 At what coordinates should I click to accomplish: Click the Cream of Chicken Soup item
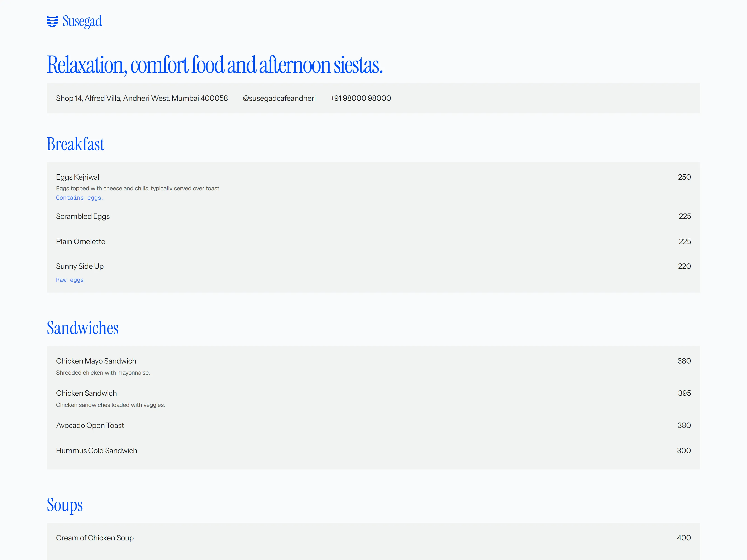(x=95, y=538)
